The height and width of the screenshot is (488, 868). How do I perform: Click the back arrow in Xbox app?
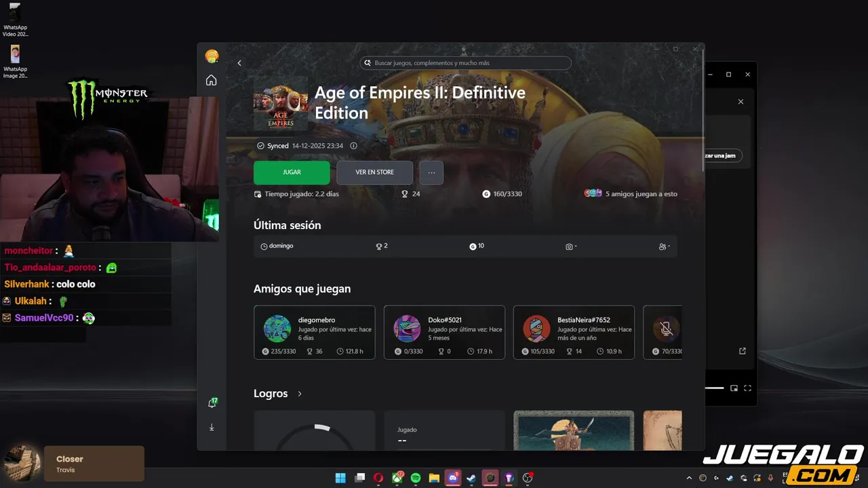239,63
